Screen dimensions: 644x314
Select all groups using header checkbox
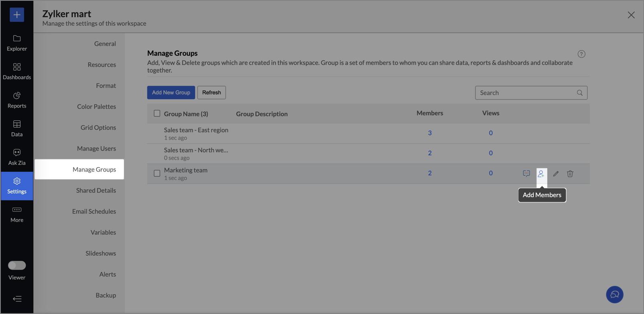click(157, 114)
